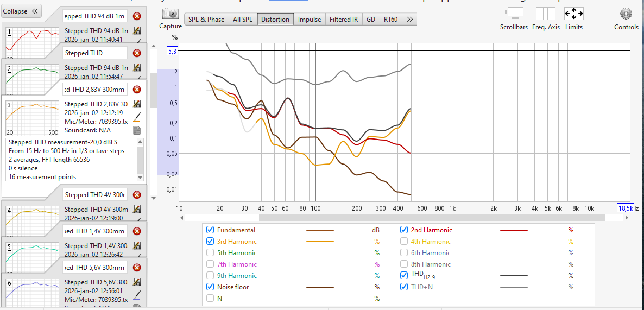The height and width of the screenshot is (310, 644).
Task: Click the 2nd Harmonic red line swatch
Action: click(513, 230)
